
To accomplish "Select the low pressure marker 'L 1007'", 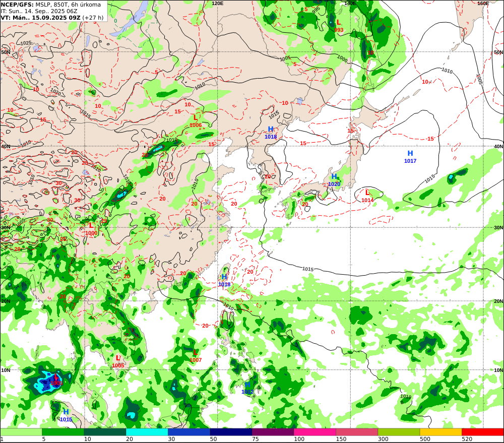I will (x=196, y=356).
